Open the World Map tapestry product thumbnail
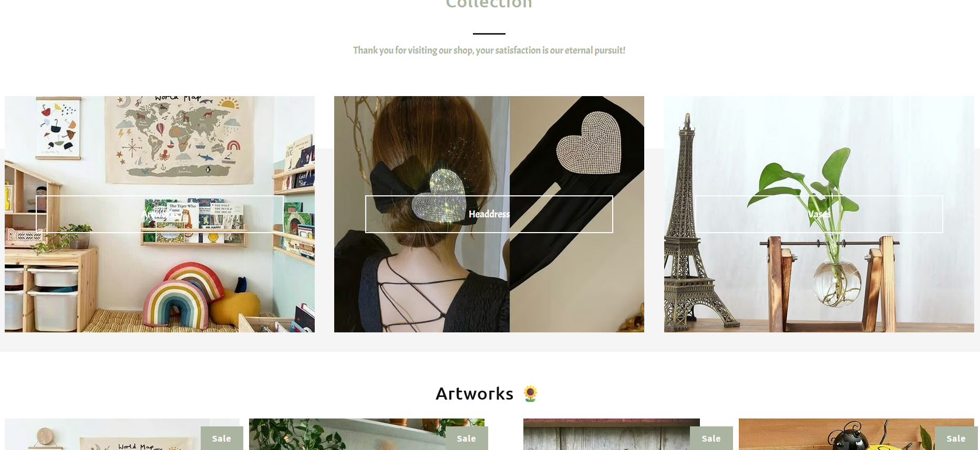Viewport: 980px width, 450px height. 122,434
